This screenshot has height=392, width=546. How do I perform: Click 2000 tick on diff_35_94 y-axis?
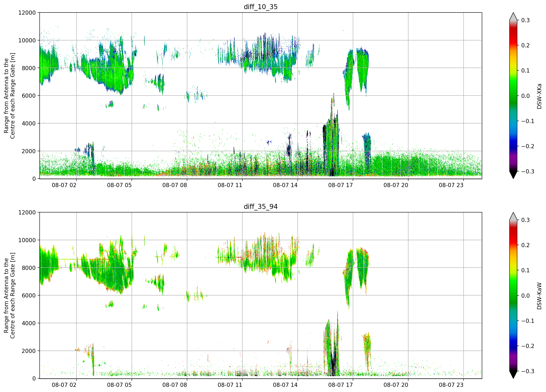[29, 351]
